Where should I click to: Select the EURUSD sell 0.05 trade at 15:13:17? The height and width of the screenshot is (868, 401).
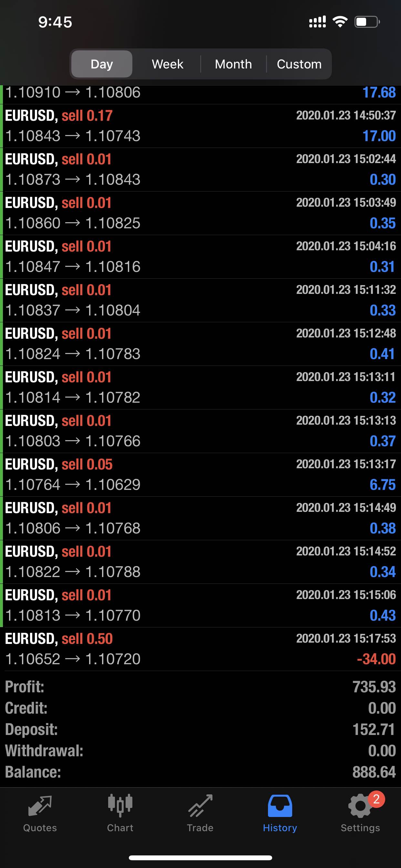[x=200, y=475]
